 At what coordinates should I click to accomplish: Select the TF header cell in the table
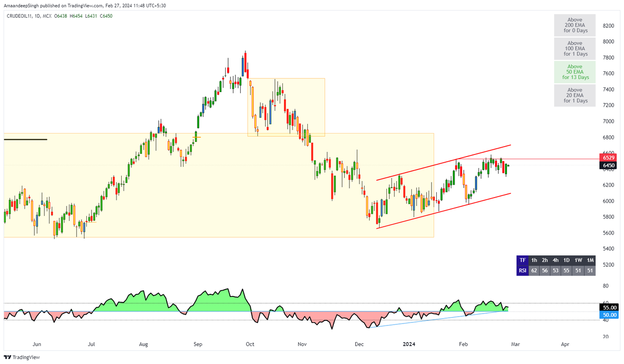[523, 260]
